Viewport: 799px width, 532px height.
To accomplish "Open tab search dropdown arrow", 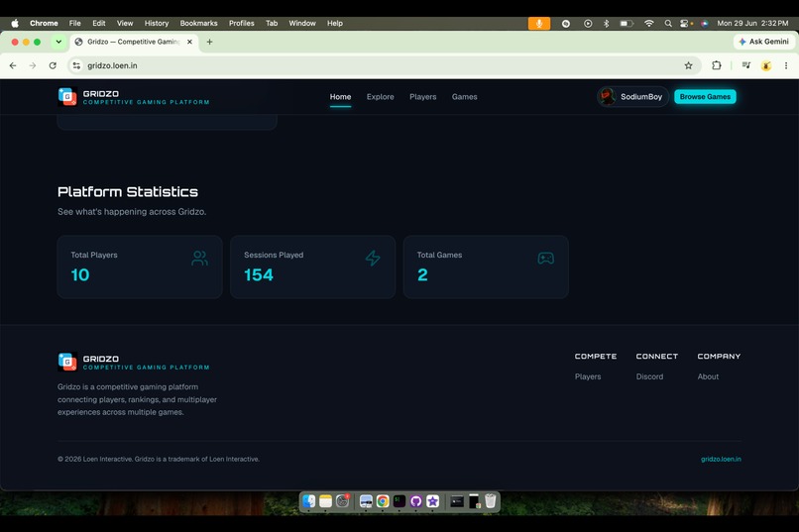I will point(58,42).
